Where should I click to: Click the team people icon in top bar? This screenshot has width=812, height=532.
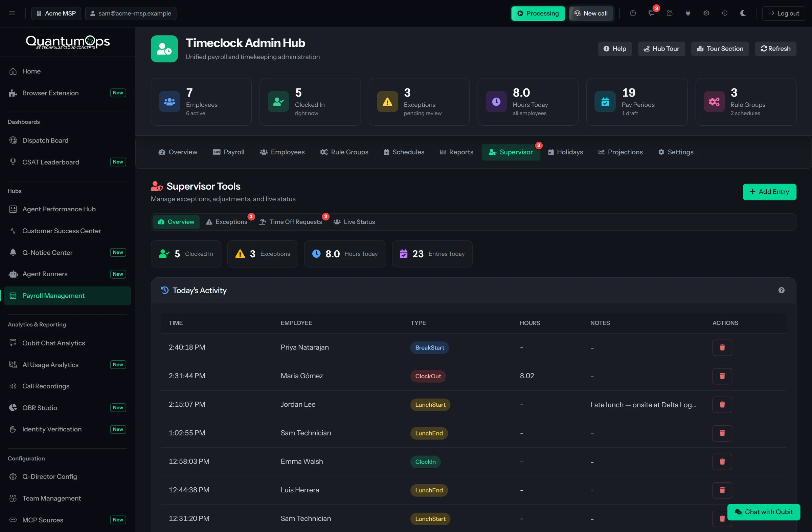click(670, 13)
